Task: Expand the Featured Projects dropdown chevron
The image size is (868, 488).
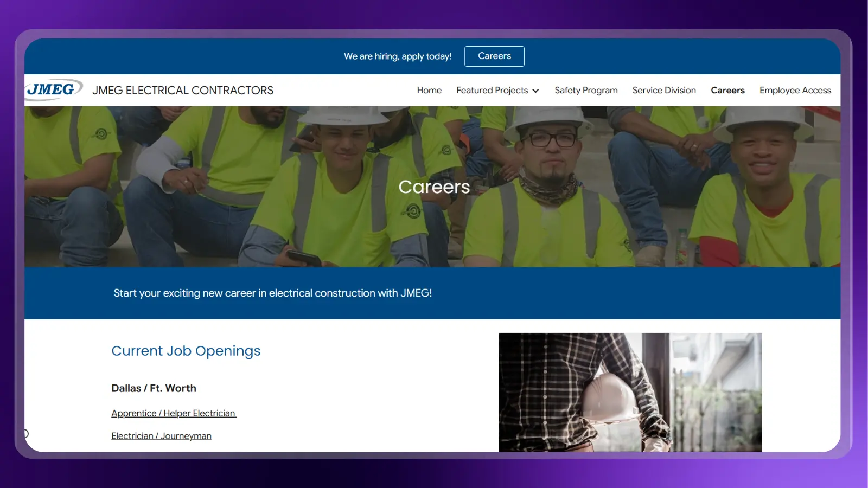Action: pos(535,91)
